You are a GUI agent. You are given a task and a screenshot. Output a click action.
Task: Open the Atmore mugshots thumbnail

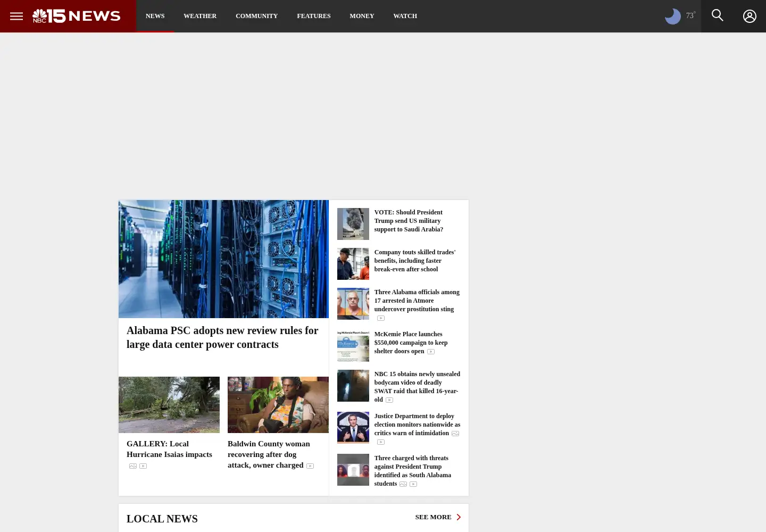[353, 304]
